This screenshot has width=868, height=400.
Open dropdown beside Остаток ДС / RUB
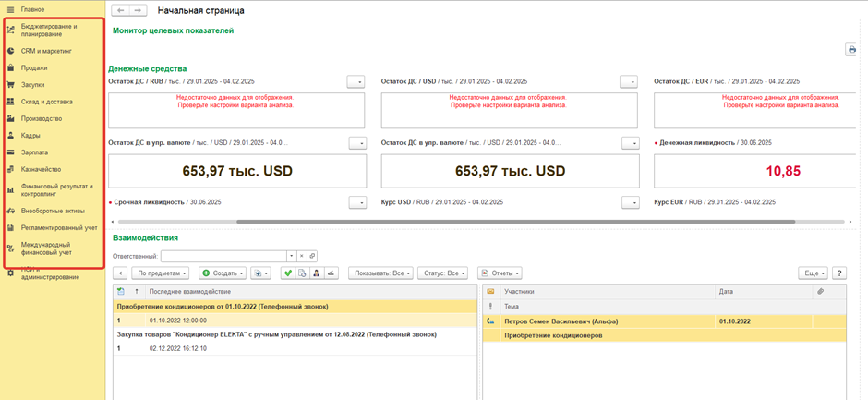tap(356, 82)
